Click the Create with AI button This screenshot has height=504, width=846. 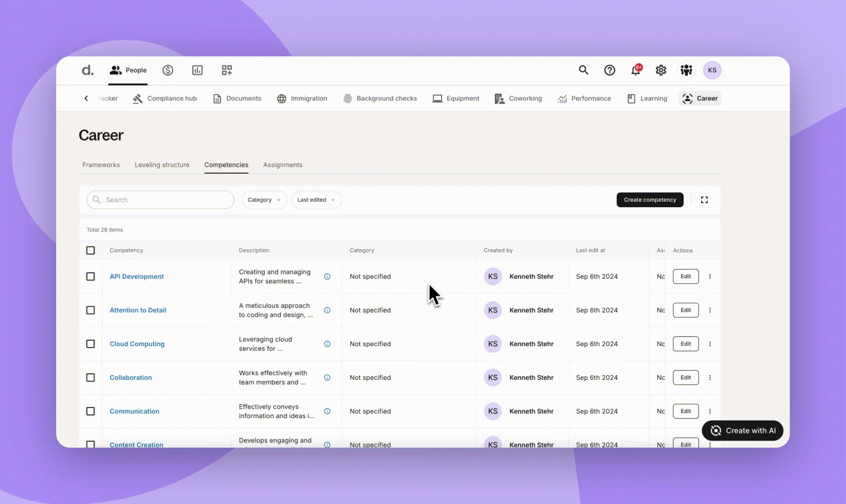[742, 431]
